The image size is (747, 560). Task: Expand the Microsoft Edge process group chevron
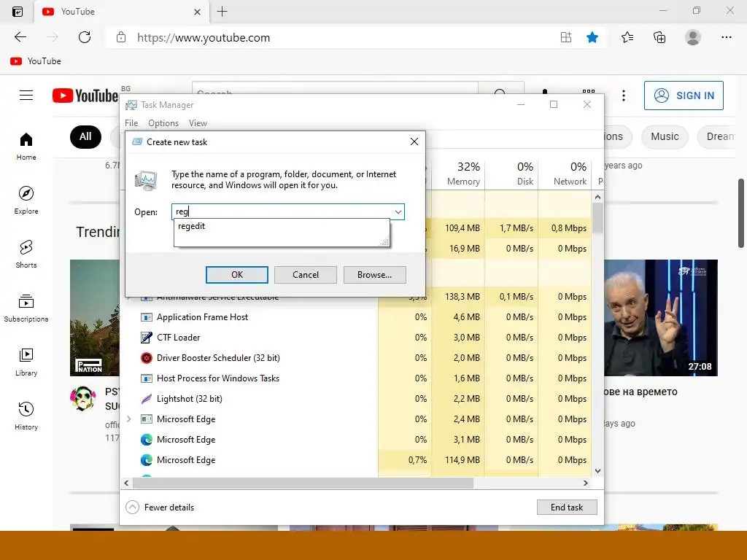tap(128, 419)
